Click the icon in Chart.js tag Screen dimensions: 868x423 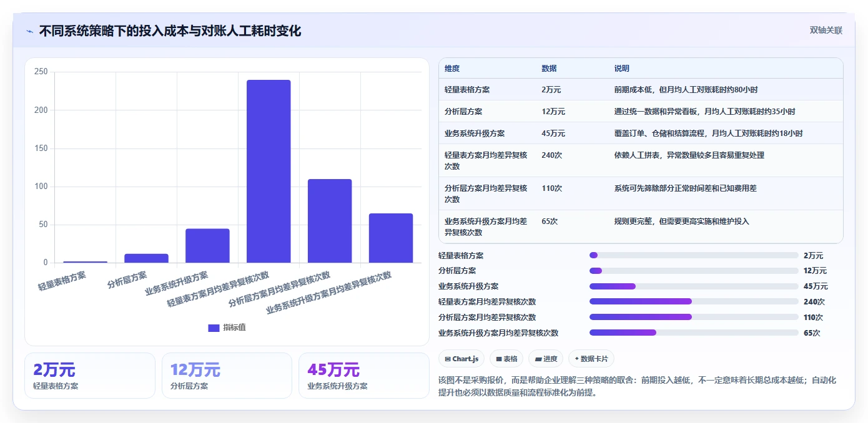tap(447, 359)
